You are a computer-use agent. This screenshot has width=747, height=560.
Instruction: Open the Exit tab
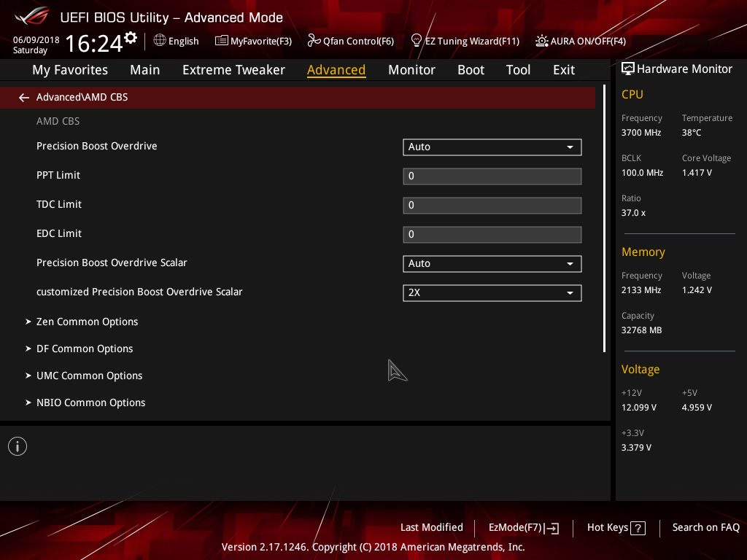(x=564, y=70)
